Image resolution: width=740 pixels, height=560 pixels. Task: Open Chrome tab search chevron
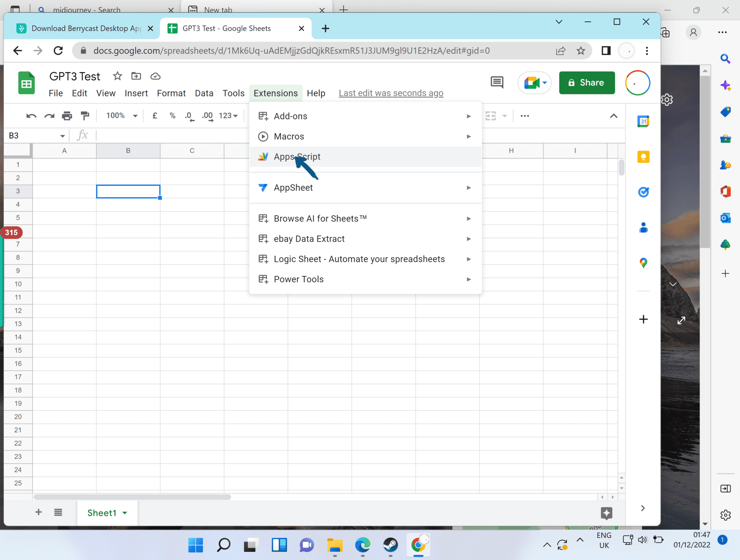(x=559, y=22)
